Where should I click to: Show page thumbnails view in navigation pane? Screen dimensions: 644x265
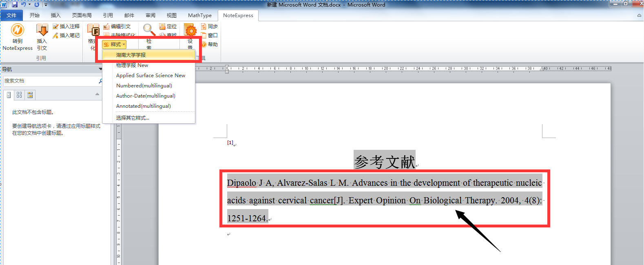point(19,95)
